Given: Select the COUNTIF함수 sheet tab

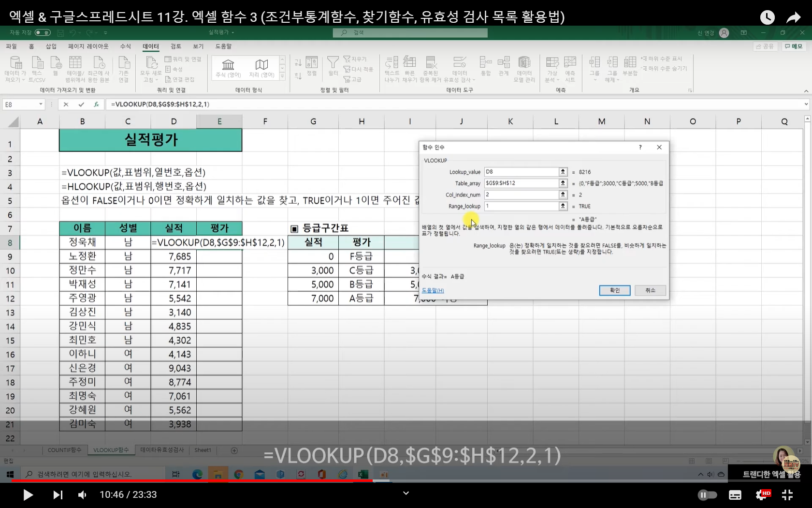Looking at the screenshot, I should click(64, 450).
